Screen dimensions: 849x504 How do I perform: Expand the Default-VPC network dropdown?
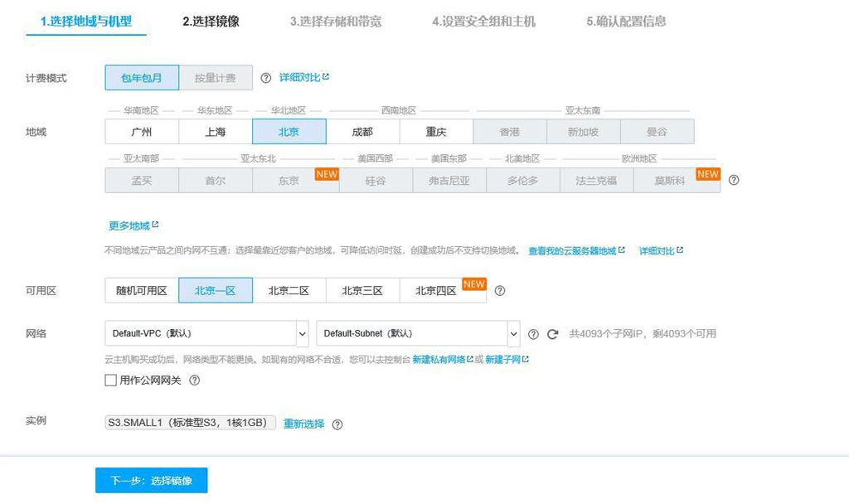206,333
